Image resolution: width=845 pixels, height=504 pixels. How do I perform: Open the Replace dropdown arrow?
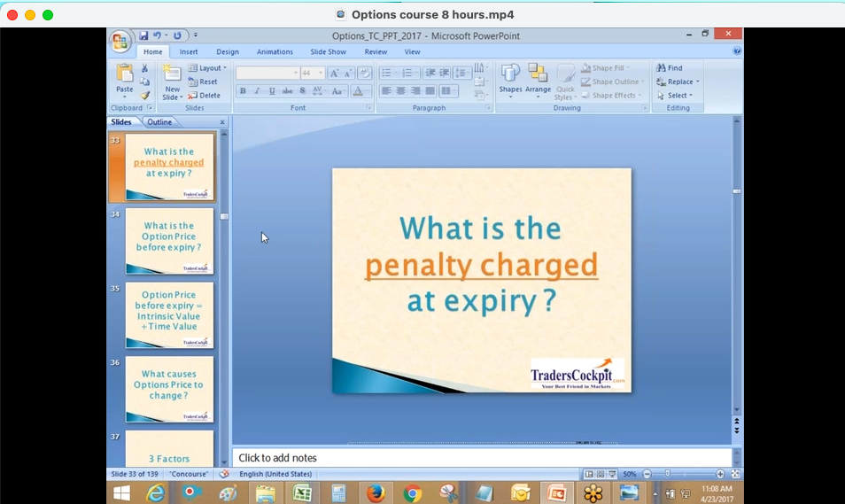[698, 81]
